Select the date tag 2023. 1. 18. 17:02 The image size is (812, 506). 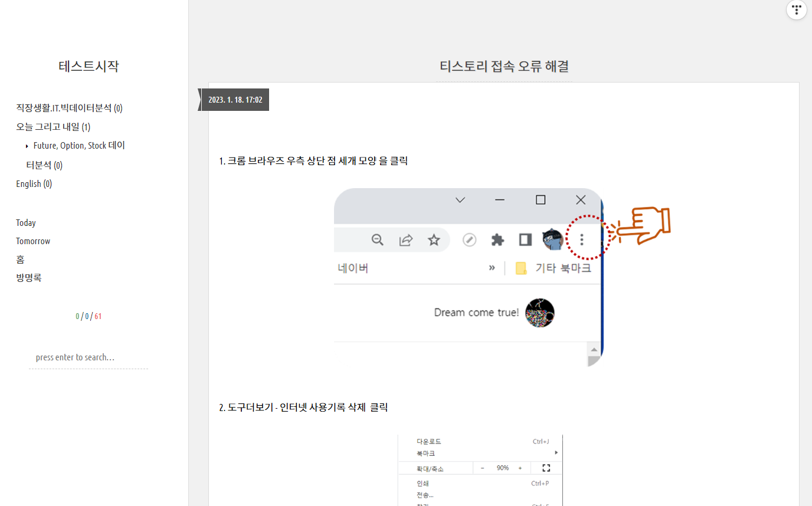235,100
